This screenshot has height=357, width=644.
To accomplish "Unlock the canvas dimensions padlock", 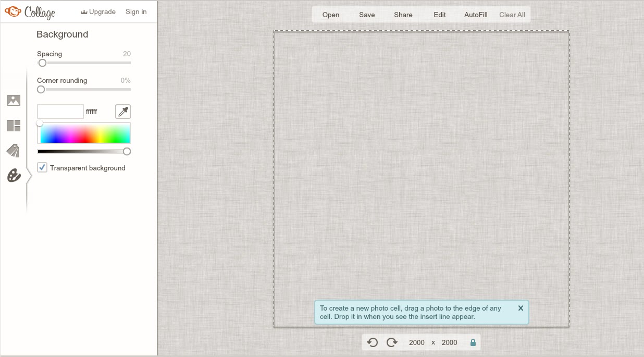I will click(473, 342).
